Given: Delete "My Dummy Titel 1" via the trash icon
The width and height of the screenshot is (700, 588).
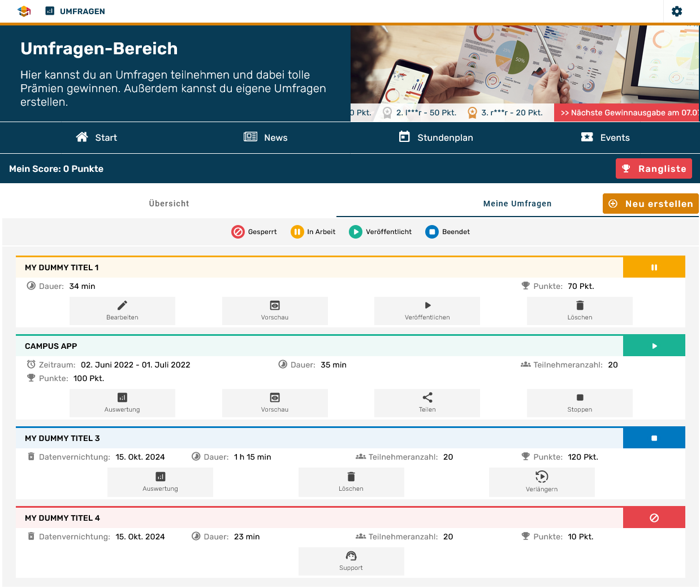Looking at the screenshot, I should pyautogui.click(x=580, y=310).
